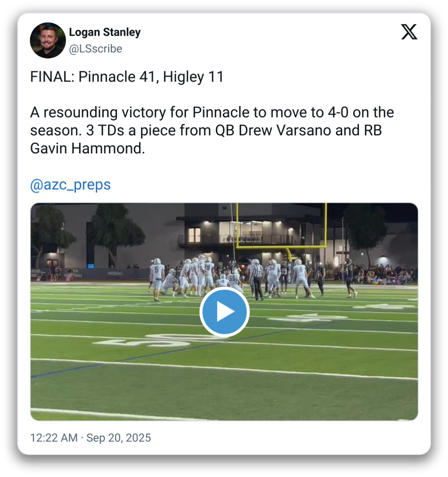The width and height of the screenshot is (448, 477).
Task: Click the FINAL: Pinnacle 41, Higley 11 line
Action: [127, 77]
